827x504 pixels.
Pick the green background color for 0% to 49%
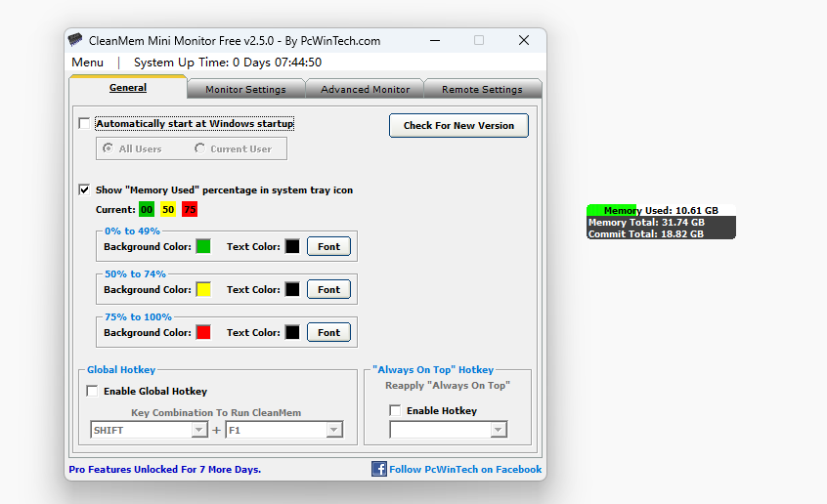tap(203, 246)
